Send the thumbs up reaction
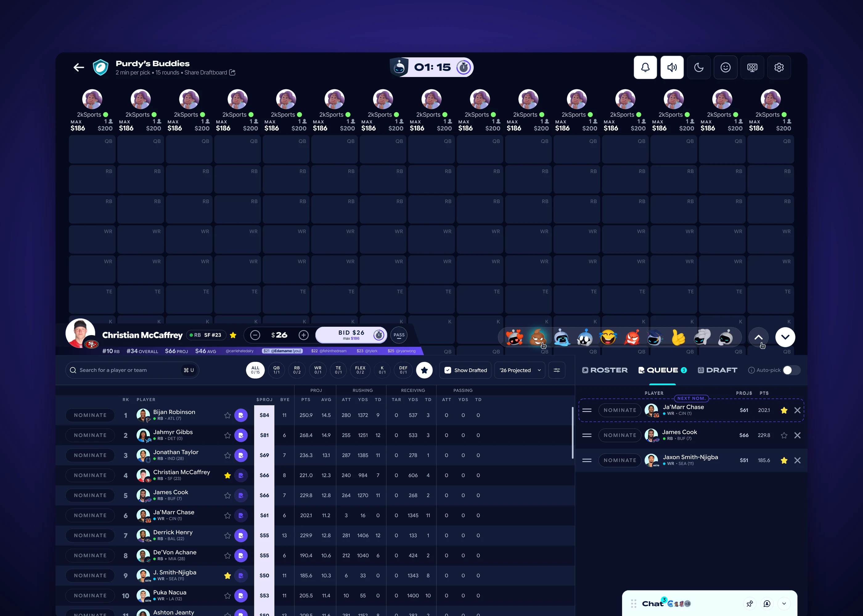Screen dimensions: 863x616 click(x=678, y=337)
